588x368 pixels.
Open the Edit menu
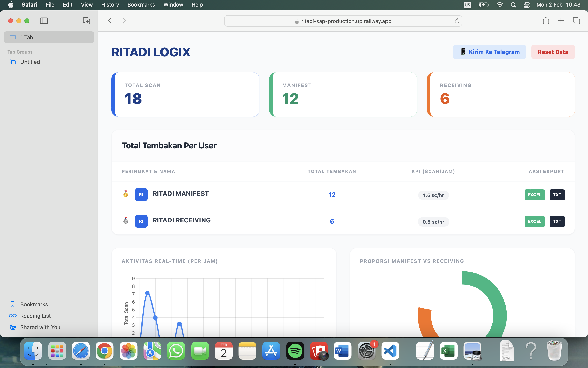[68, 5]
